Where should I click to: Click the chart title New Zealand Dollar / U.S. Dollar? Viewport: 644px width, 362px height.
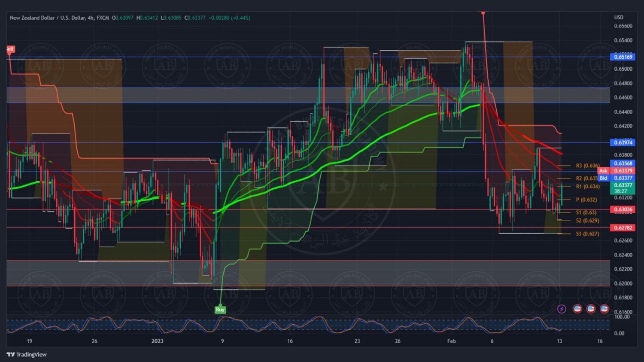click(47, 18)
